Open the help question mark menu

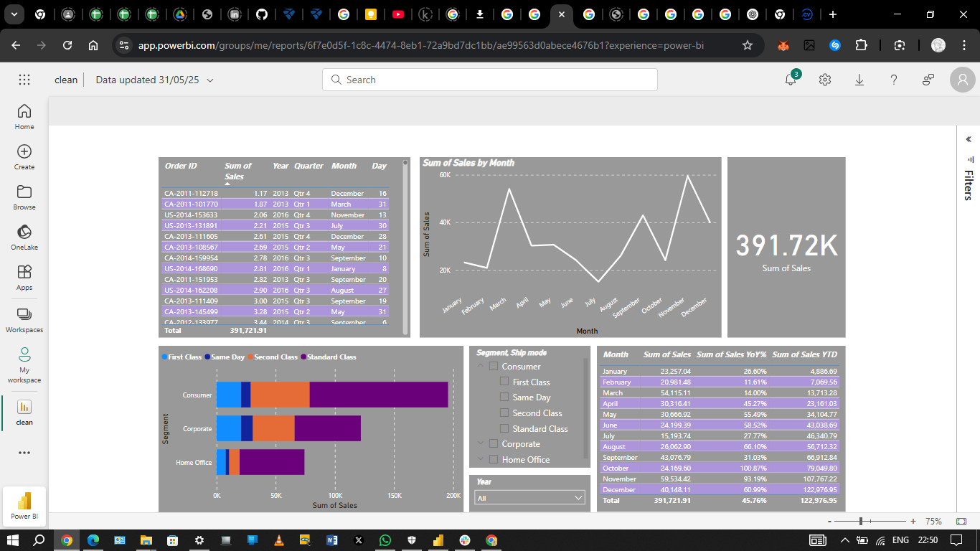tap(894, 80)
